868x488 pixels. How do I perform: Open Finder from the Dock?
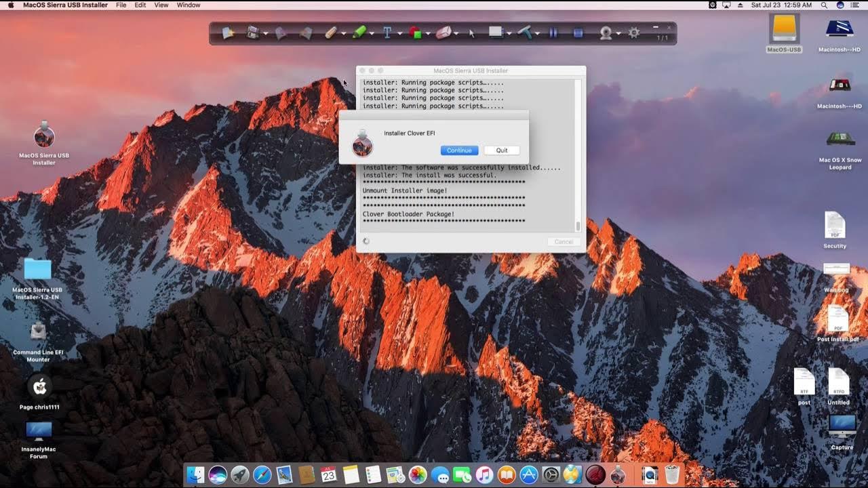[x=196, y=474]
